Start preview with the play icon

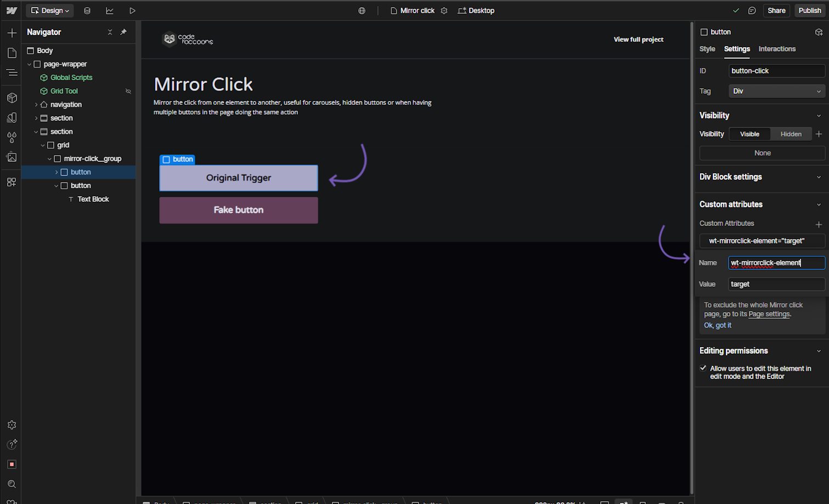tap(132, 10)
